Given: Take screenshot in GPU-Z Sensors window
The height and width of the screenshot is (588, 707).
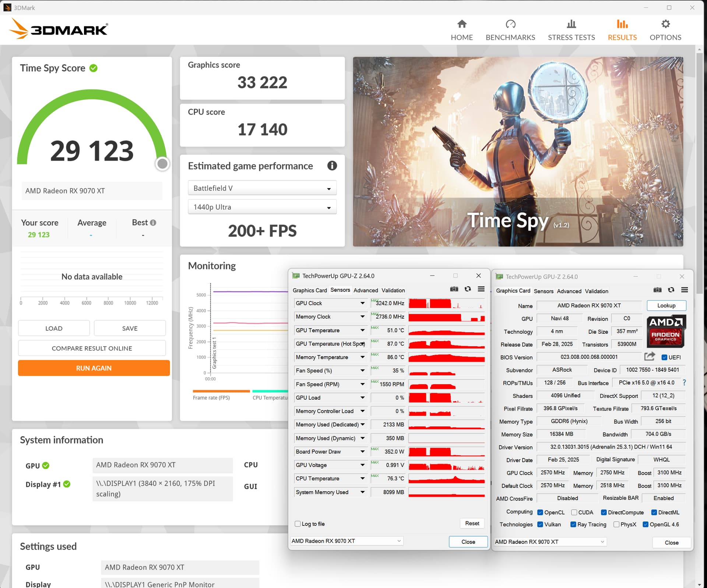Looking at the screenshot, I should pyautogui.click(x=454, y=289).
